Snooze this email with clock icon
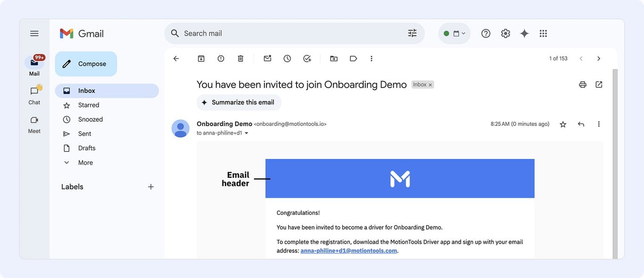This screenshot has height=278, width=644. coord(287,59)
